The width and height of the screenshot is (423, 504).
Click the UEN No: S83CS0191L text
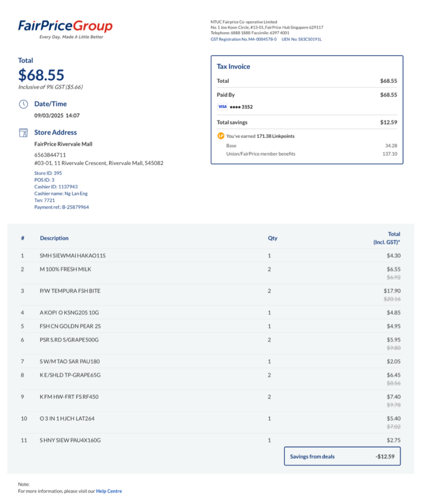tap(302, 39)
